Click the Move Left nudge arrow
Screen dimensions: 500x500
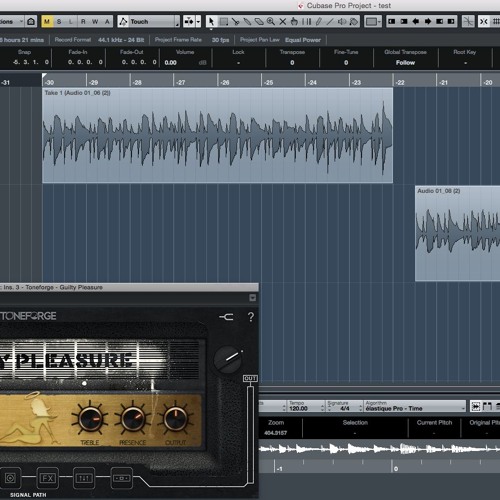point(416,22)
